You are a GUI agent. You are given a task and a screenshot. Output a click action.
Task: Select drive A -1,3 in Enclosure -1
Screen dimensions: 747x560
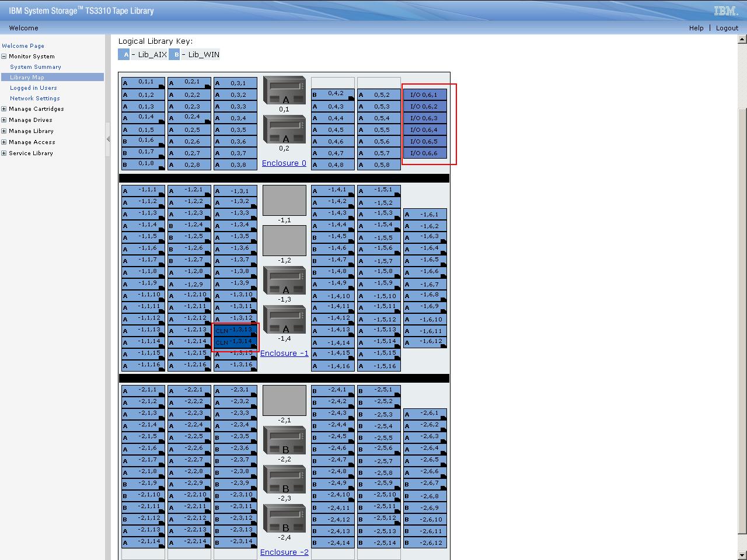tap(284, 281)
